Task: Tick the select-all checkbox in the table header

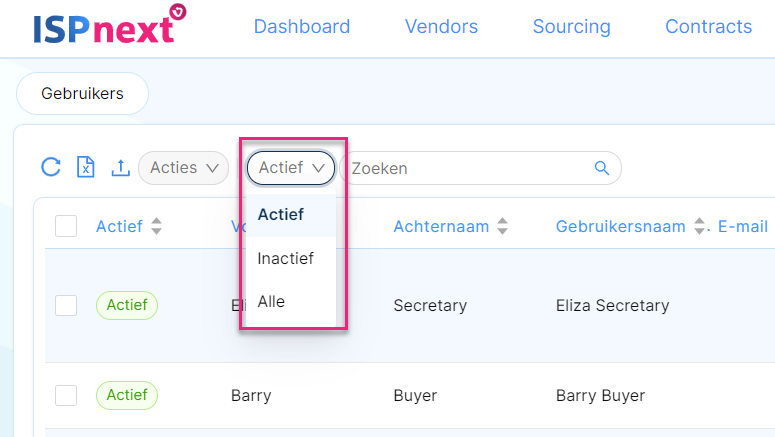Action: click(x=66, y=226)
